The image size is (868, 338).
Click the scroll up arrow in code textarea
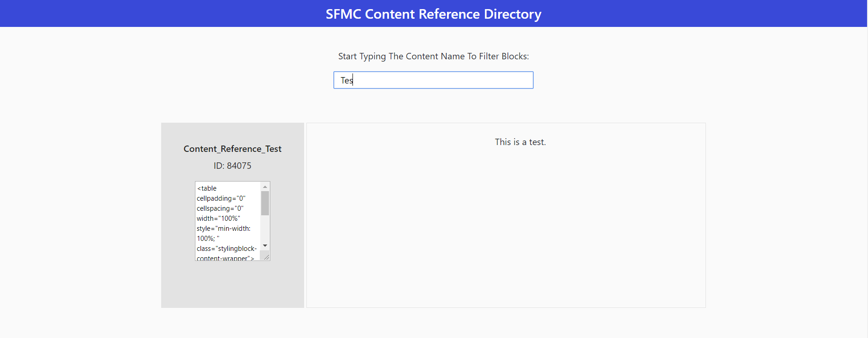tap(265, 187)
